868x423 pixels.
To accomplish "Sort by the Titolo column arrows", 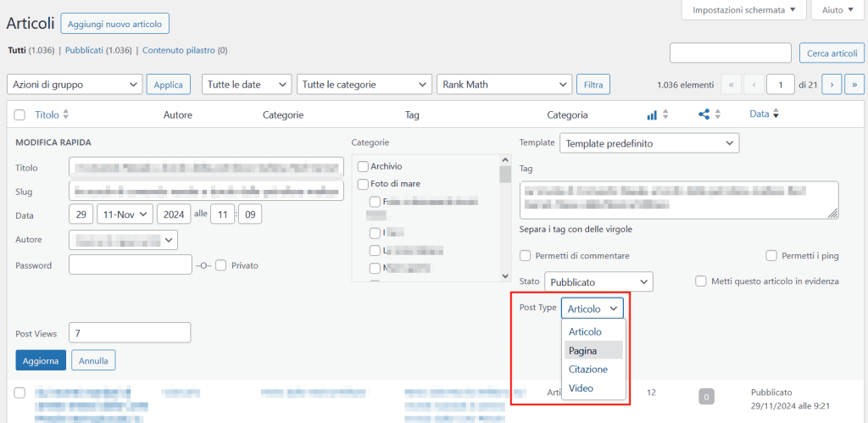I will 66,114.
